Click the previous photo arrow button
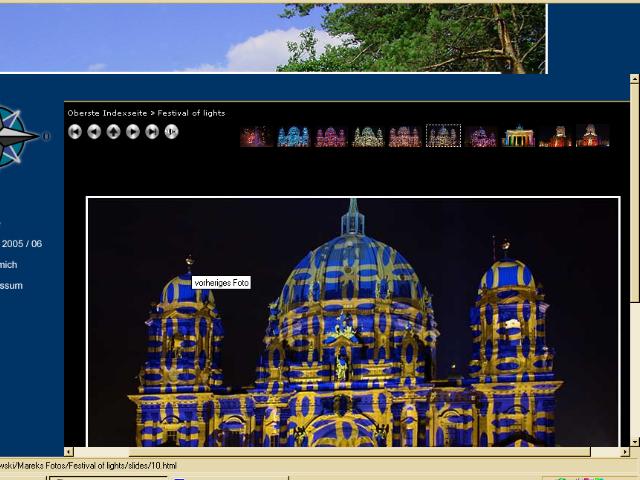This screenshot has width=640, height=480. (94, 132)
